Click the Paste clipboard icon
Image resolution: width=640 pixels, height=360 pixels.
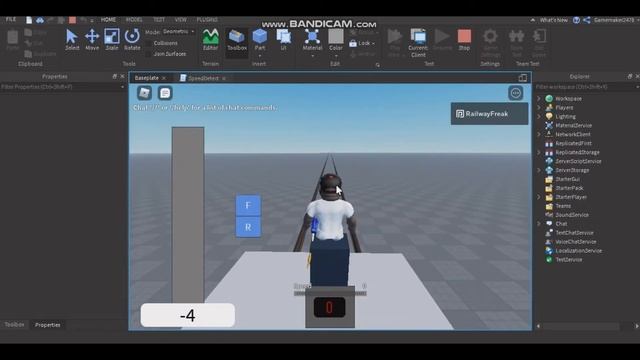click(x=13, y=40)
